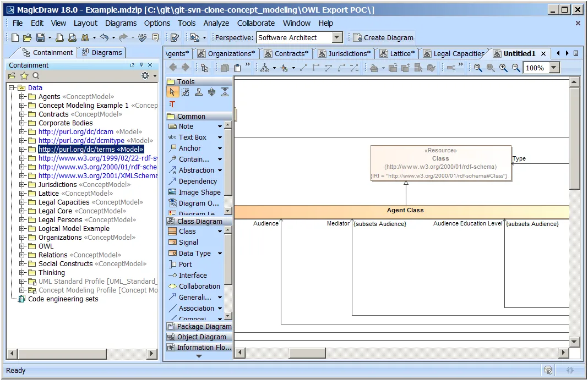The width and height of the screenshot is (588, 380).
Task: Click the star Favorites icon in the Containment panel
Action: 24,76
